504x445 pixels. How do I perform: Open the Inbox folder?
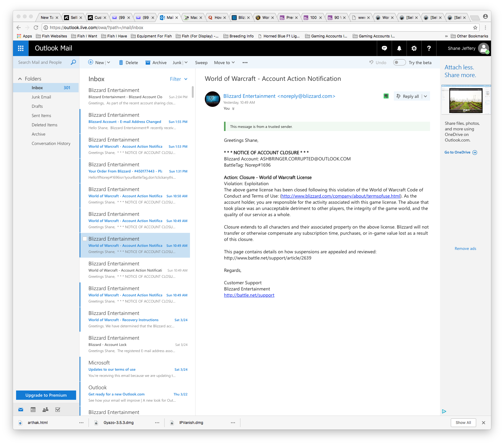tap(46, 88)
